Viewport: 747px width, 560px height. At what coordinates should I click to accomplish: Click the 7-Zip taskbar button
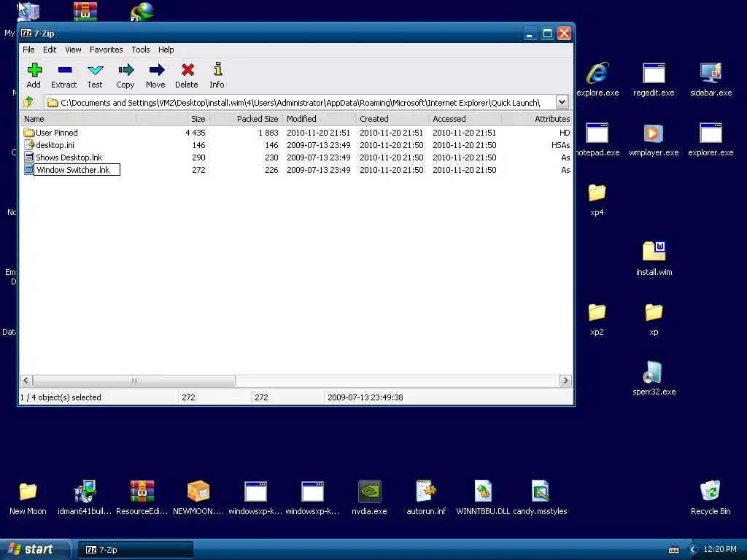coord(135,550)
